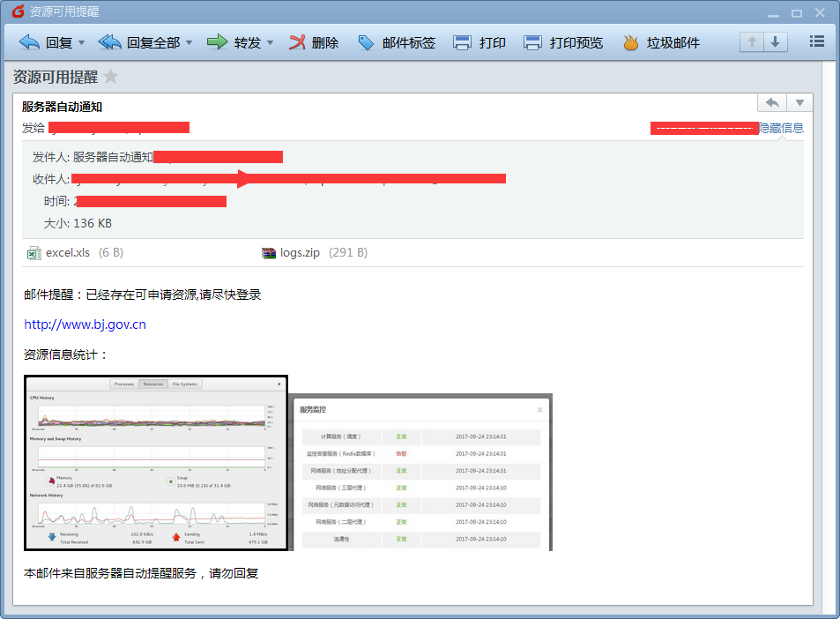This screenshot has width=840, height=619.
Task: Open the Reply (回复) dropdown arrow
Action: [x=81, y=42]
